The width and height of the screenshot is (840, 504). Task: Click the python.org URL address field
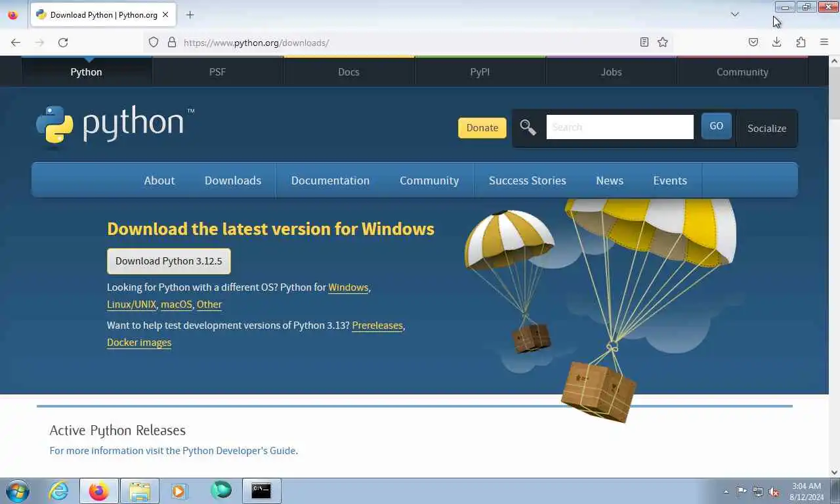(407, 43)
